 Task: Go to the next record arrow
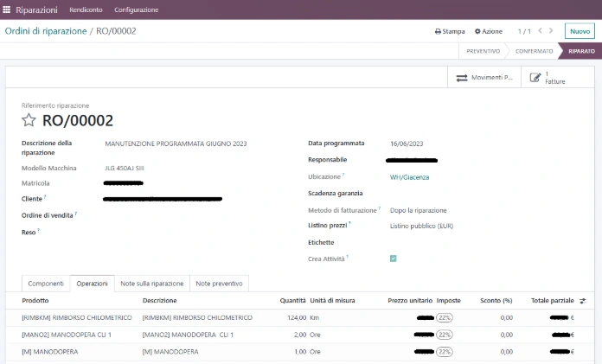pos(551,31)
